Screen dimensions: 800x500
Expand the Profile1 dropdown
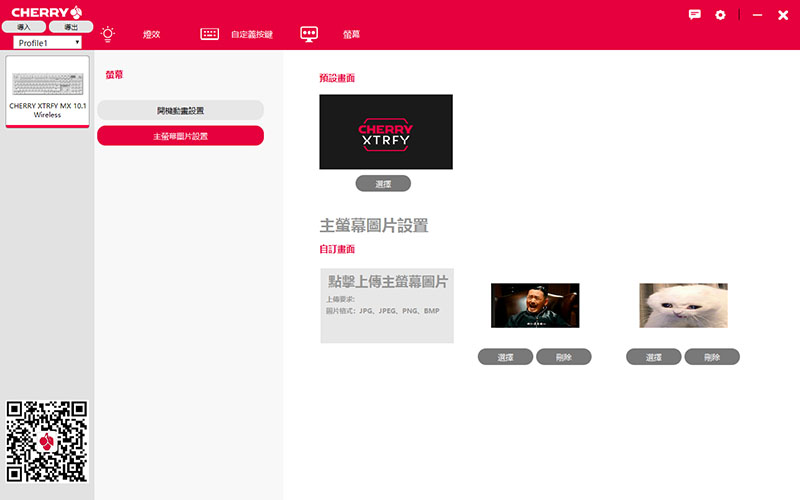[x=47, y=43]
